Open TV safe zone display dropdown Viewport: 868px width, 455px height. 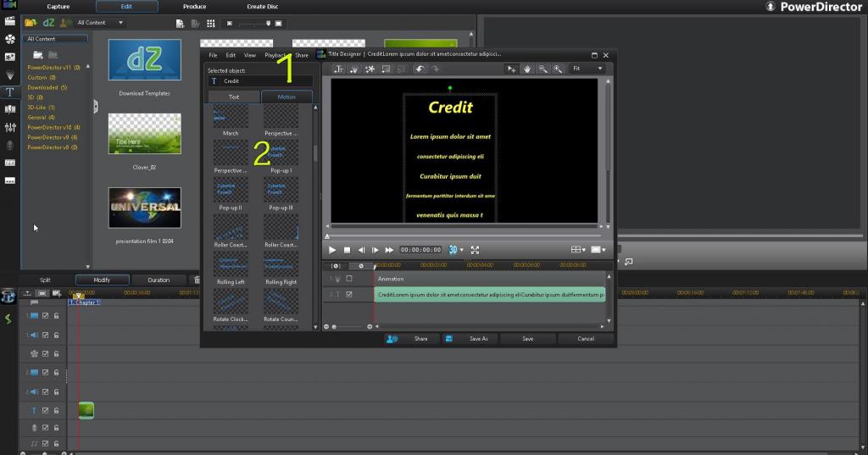tap(598, 250)
